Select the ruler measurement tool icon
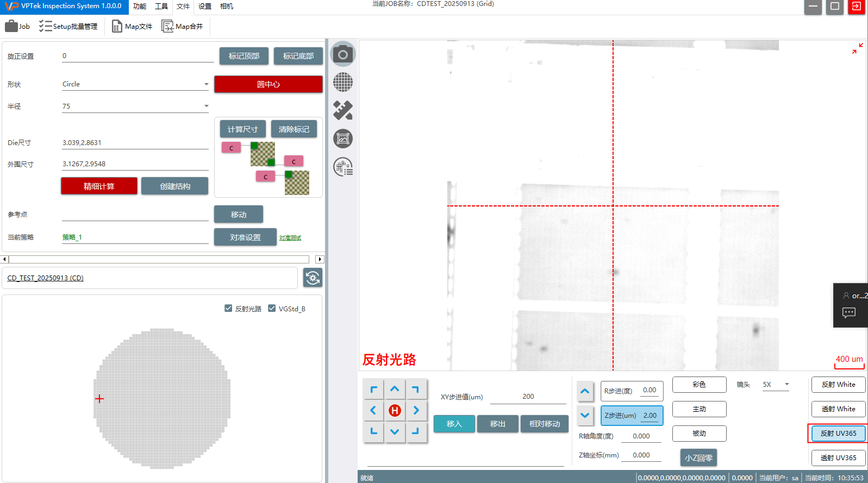The width and height of the screenshot is (868, 483). (x=343, y=110)
